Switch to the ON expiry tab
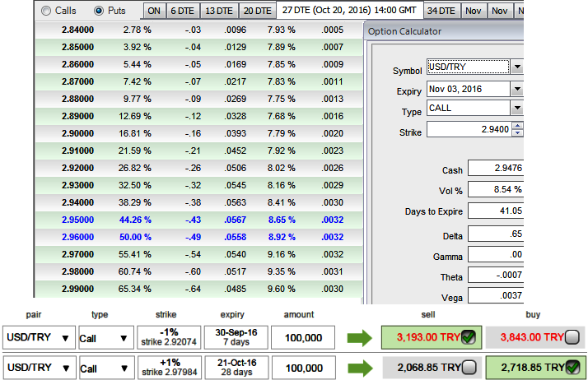The height and width of the screenshot is (380, 588). [x=153, y=11]
